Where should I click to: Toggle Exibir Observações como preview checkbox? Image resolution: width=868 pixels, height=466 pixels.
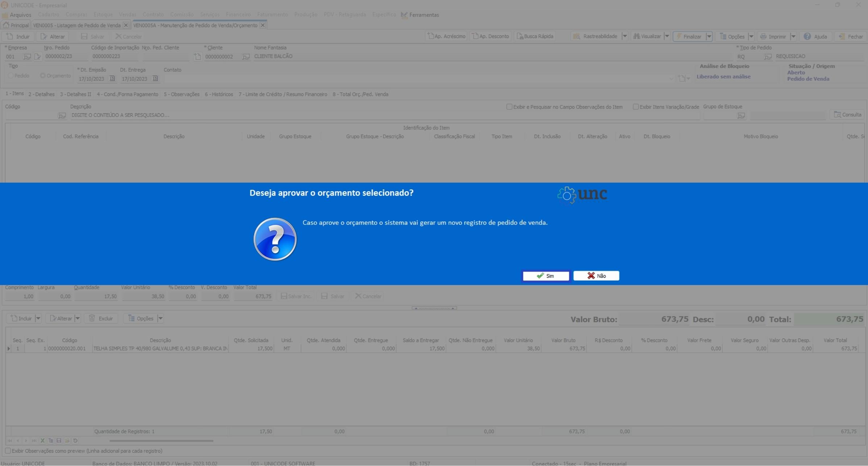tap(8, 451)
